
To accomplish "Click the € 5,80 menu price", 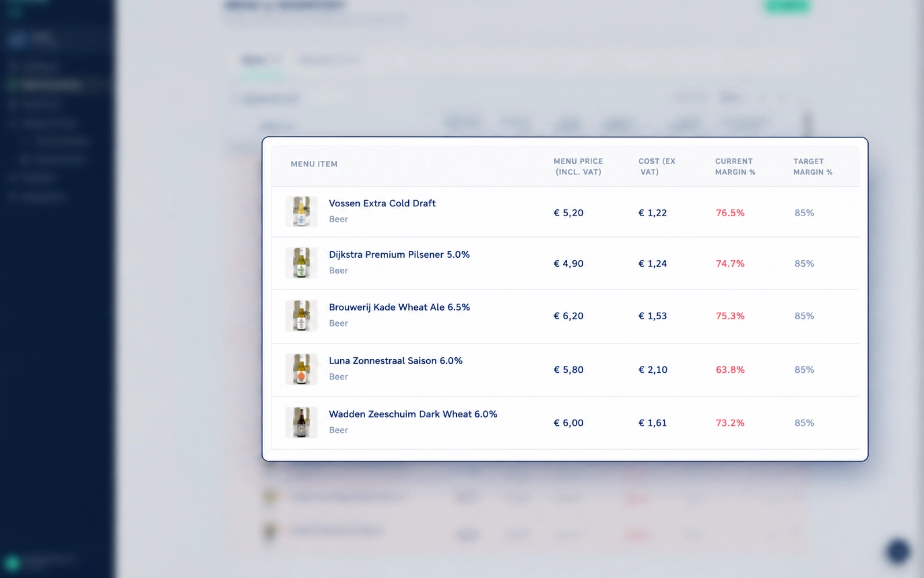I will (568, 370).
